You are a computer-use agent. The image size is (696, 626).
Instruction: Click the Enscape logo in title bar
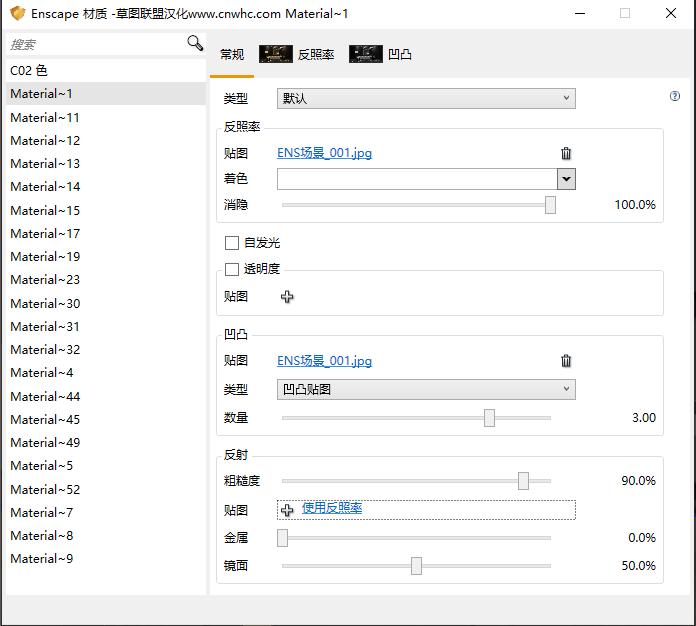pos(18,13)
